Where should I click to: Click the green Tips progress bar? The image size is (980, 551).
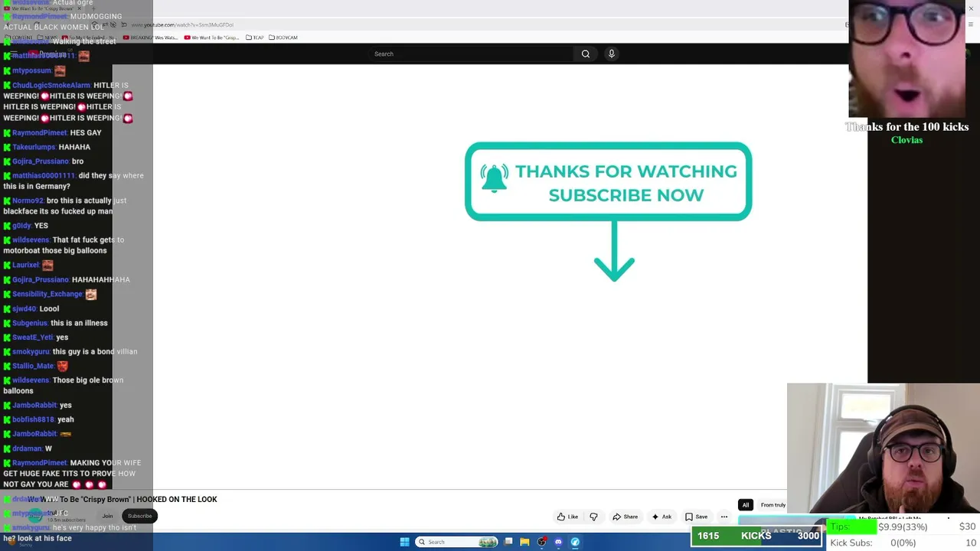tap(853, 527)
